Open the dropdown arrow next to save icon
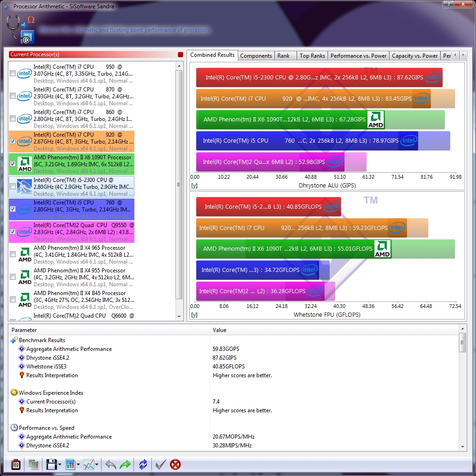The height and width of the screenshot is (476, 476). pos(60,464)
